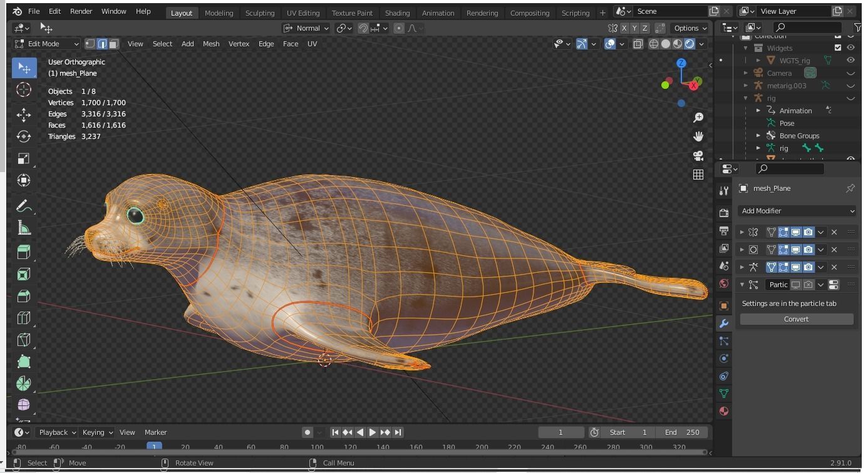Image resolution: width=868 pixels, height=473 pixels.
Task: Activate the Scale tool
Action: (24, 158)
